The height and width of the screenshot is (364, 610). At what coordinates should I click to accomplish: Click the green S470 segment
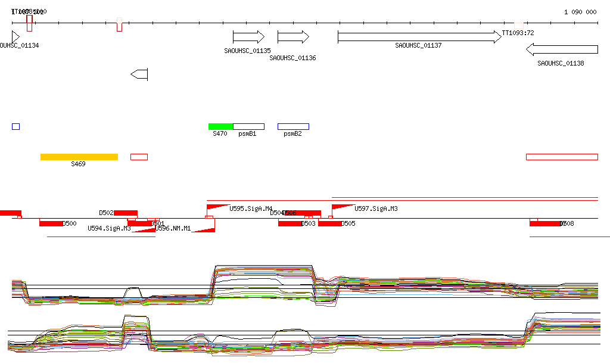click(220, 126)
